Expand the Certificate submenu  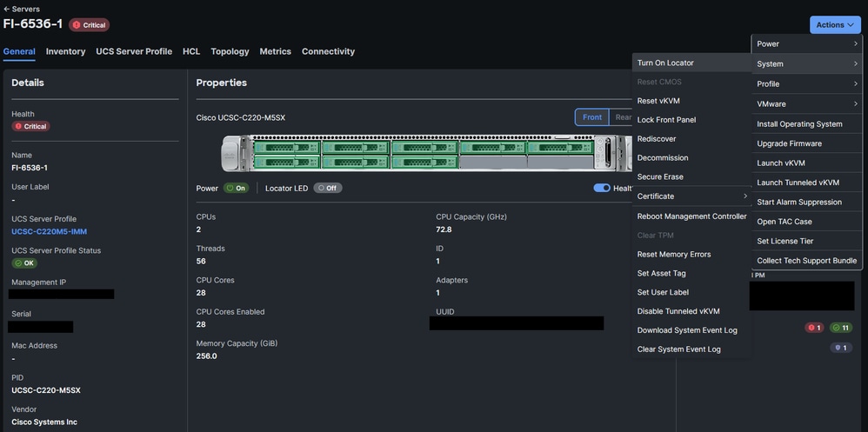[x=691, y=196]
